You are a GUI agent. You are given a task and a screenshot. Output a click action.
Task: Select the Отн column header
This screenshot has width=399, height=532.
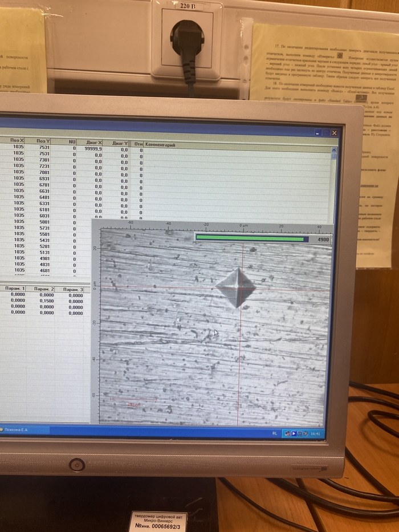136,144
